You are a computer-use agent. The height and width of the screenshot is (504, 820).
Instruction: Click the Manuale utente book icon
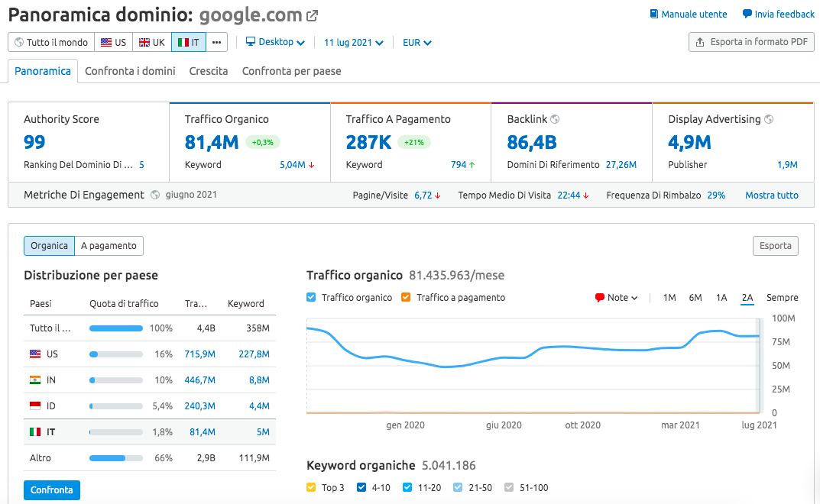tap(653, 14)
